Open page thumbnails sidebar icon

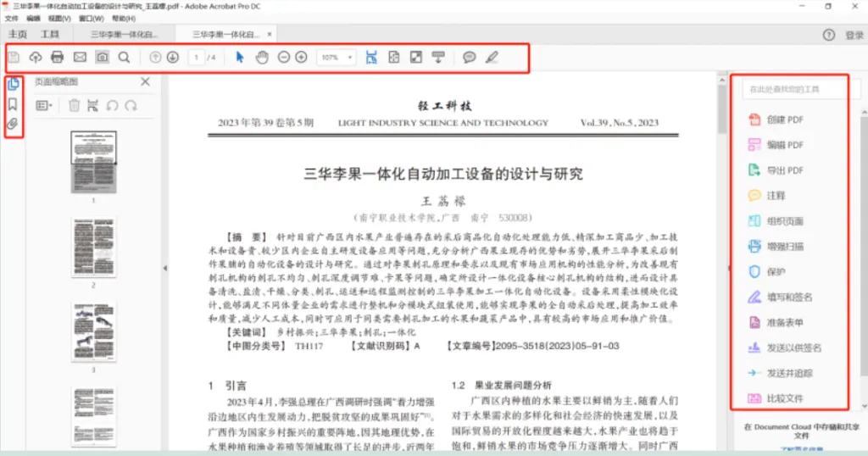(14, 84)
